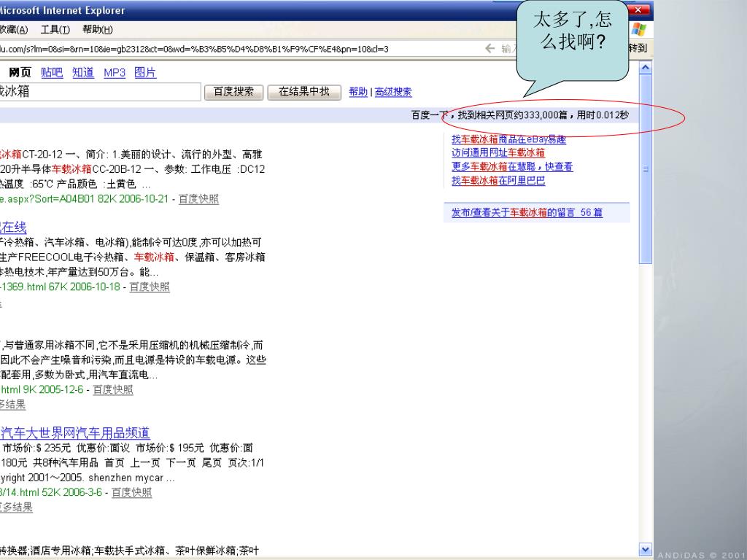Open 更多车载冰箱在慧聪，快查看 link
This screenshot has width=747, height=560.
(512, 167)
